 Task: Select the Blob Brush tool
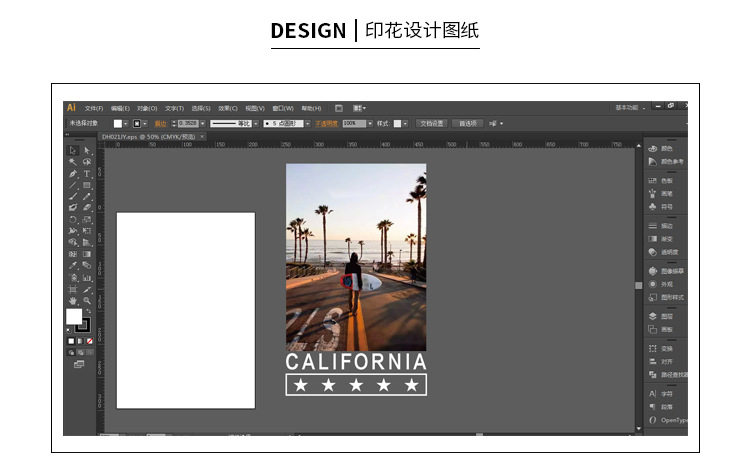click(x=73, y=208)
